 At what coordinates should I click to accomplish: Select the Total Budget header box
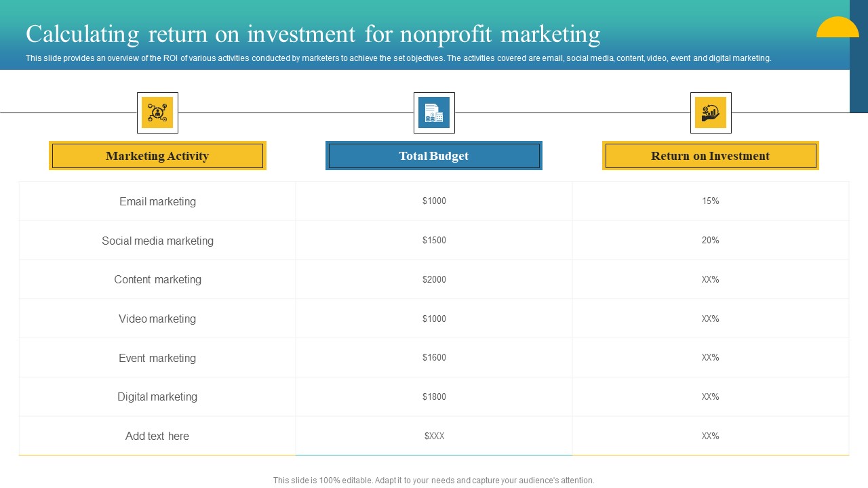point(434,156)
